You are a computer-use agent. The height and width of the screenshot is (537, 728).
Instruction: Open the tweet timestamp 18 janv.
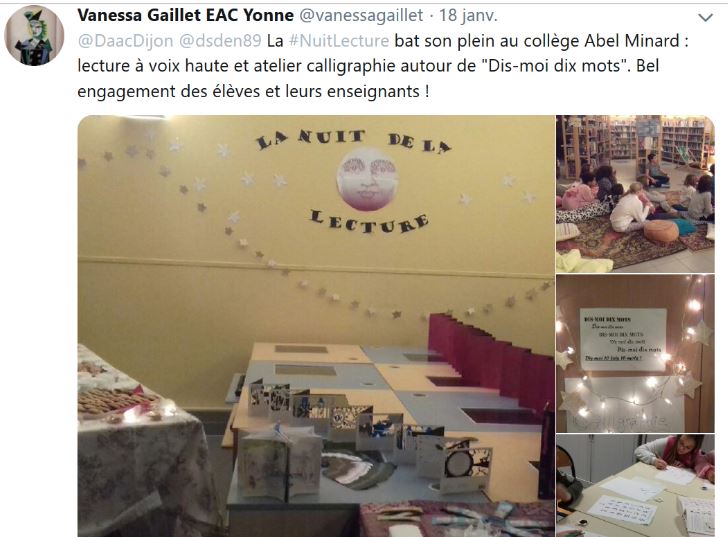pyautogui.click(x=468, y=15)
